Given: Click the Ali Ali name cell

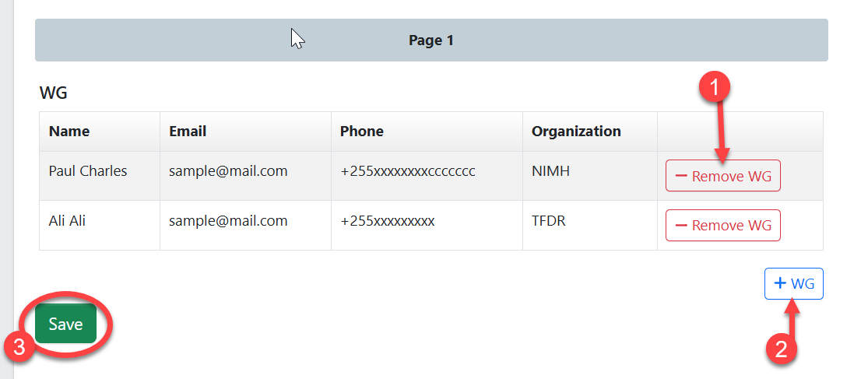Looking at the screenshot, I should [x=67, y=221].
